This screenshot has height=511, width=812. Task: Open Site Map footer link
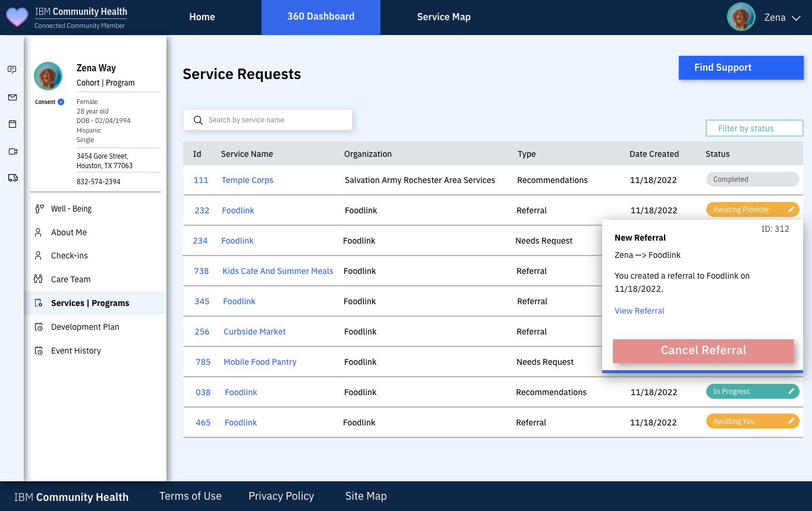[366, 496]
